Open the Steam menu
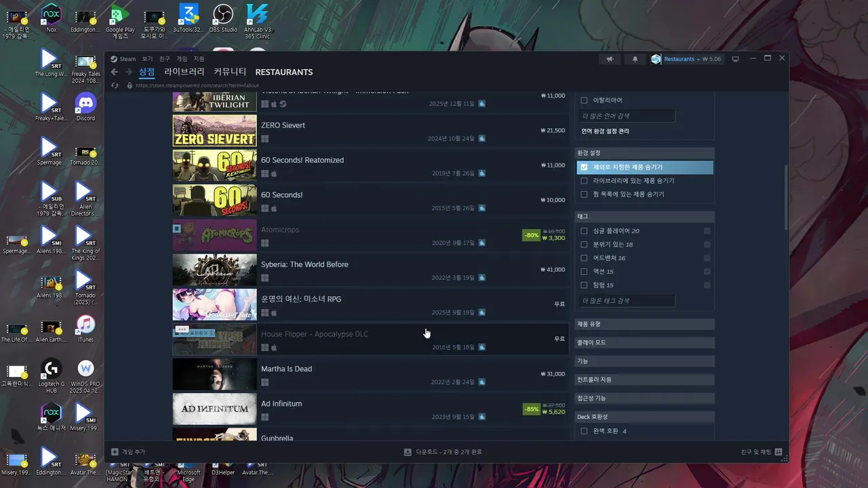This screenshot has height=488, width=868. click(x=128, y=59)
